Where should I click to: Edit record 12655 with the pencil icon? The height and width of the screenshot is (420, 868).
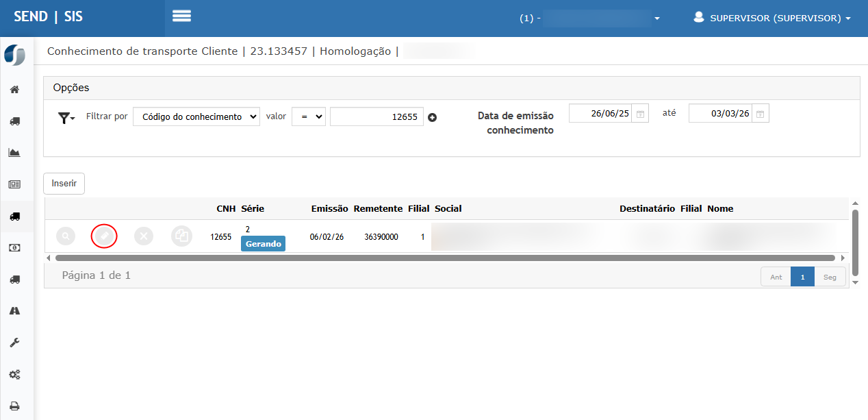point(104,236)
